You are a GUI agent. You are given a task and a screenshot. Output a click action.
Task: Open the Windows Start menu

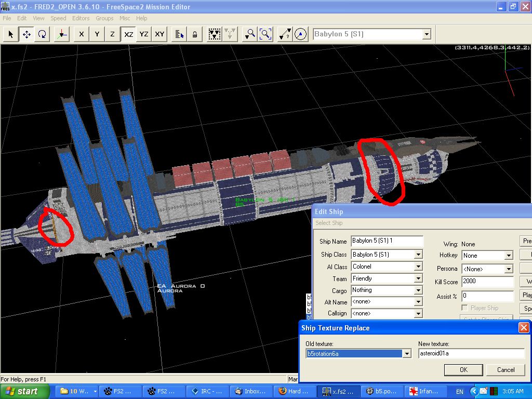24,391
